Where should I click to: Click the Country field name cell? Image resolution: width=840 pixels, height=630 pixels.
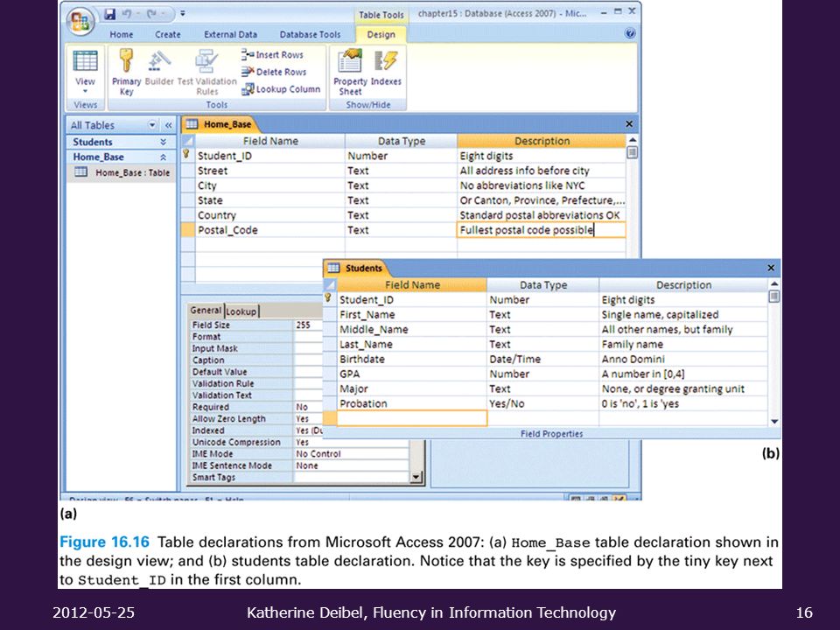270,215
